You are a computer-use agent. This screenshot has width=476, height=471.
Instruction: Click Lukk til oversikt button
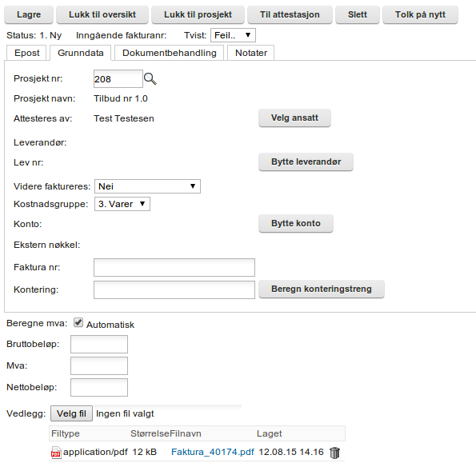tap(102, 14)
